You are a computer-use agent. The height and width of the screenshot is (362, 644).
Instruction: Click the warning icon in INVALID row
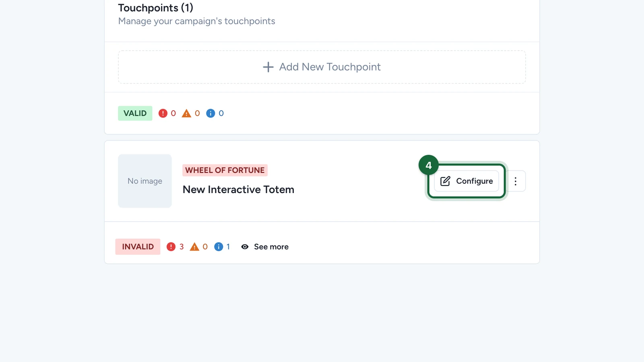pyautogui.click(x=194, y=247)
